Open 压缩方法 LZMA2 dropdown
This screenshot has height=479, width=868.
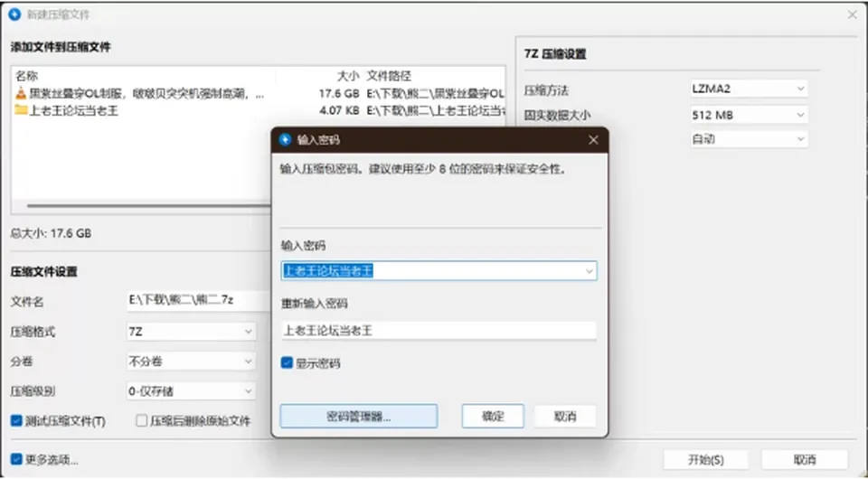(x=749, y=89)
